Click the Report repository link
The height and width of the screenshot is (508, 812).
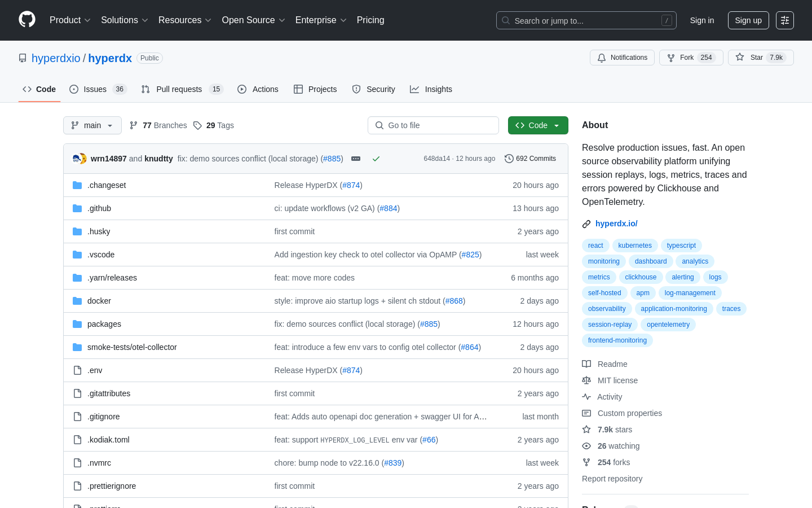612,479
